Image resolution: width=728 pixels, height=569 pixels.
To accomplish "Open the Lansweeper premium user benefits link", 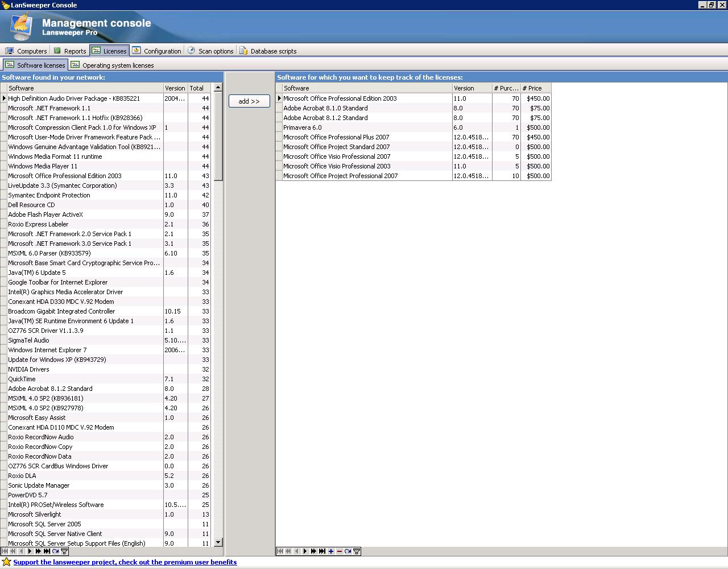I will pos(125,562).
